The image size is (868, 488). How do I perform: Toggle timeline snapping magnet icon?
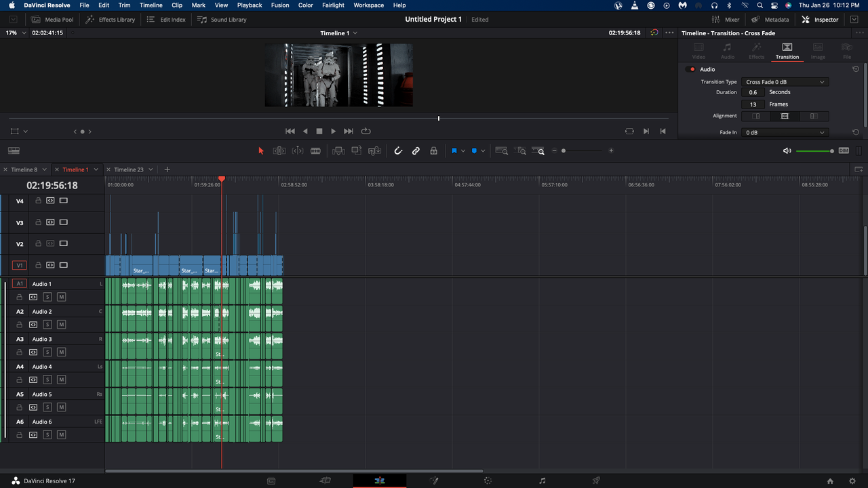pyautogui.click(x=398, y=151)
